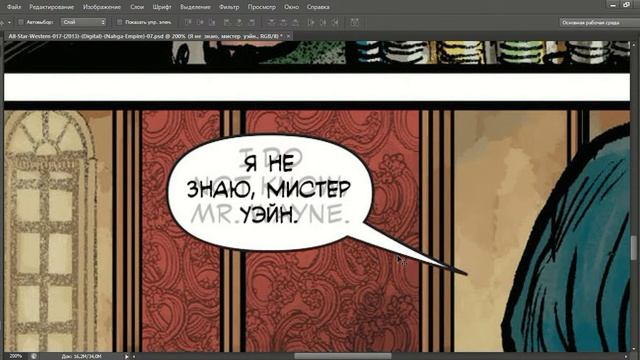Click the vertical scrollbar up arrow
The height and width of the screenshot is (360, 640).
point(634,44)
